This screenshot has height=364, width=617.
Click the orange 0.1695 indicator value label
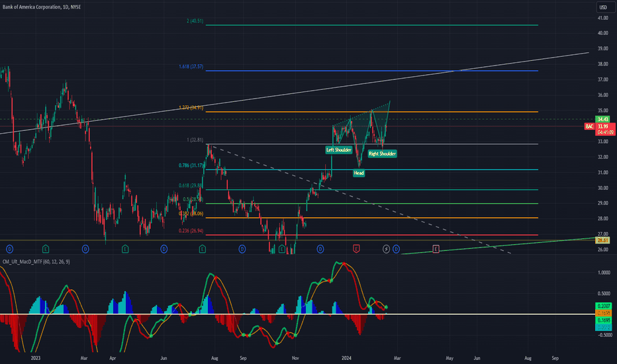pos(604,313)
